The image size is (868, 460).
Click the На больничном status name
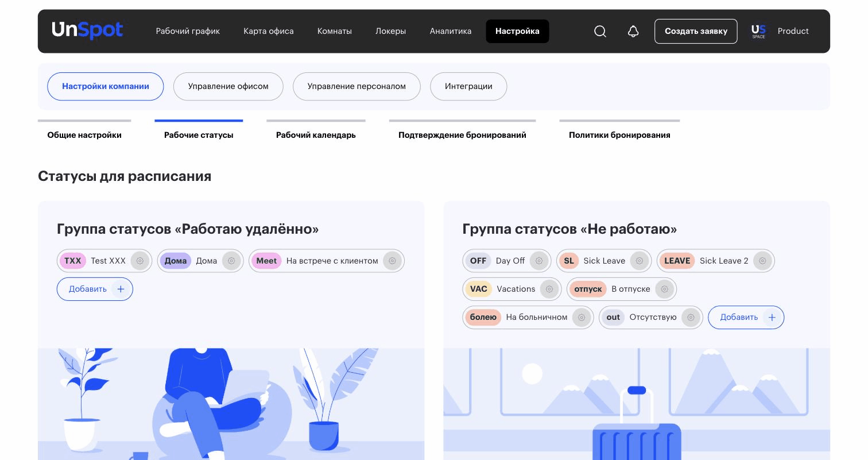tap(537, 318)
